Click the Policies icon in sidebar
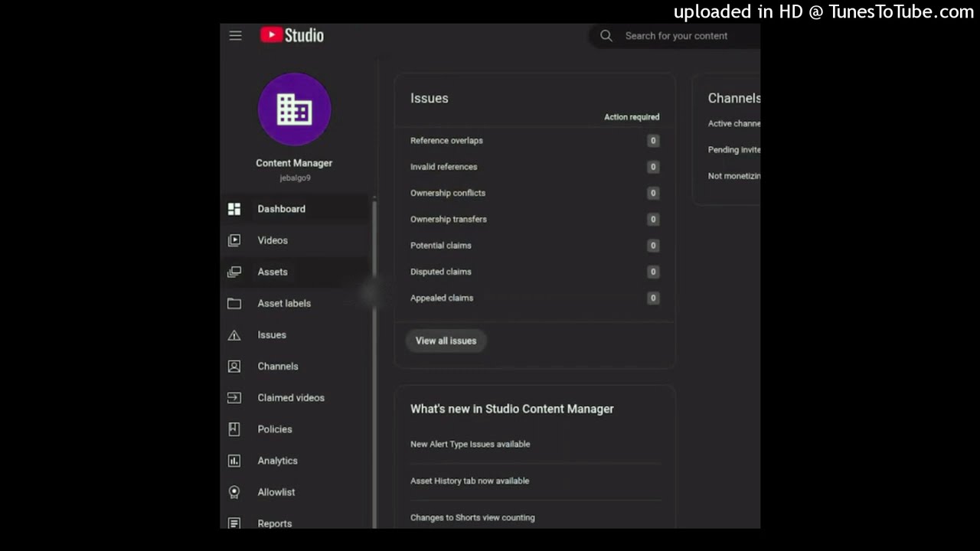 [234, 429]
